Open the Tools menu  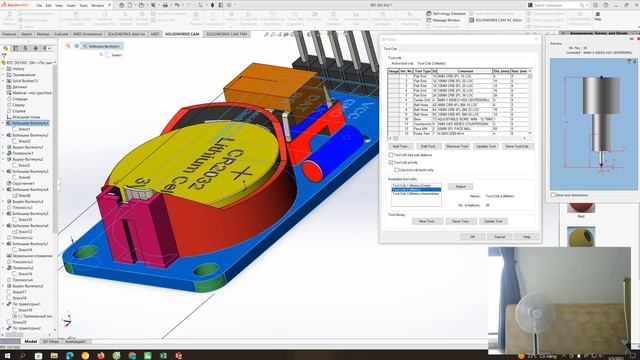coord(83,6)
